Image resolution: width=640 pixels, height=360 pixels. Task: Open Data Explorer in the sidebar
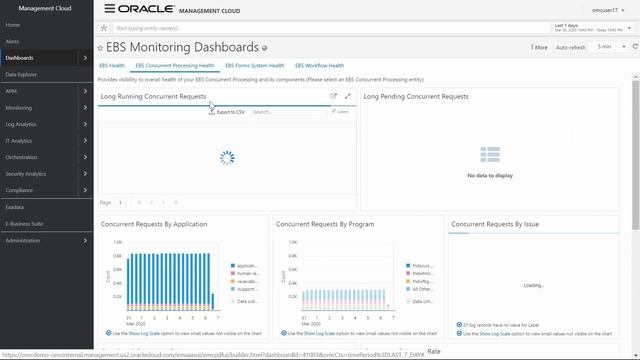click(x=21, y=75)
